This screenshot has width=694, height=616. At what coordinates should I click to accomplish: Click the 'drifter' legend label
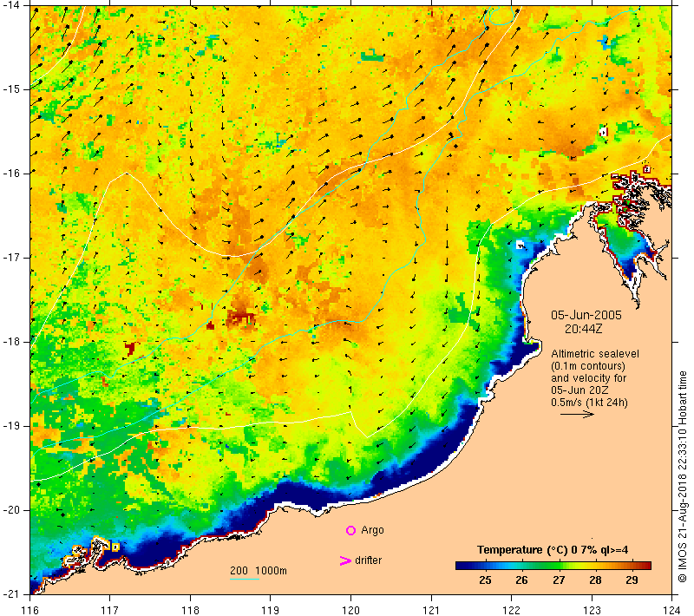pyautogui.click(x=368, y=560)
